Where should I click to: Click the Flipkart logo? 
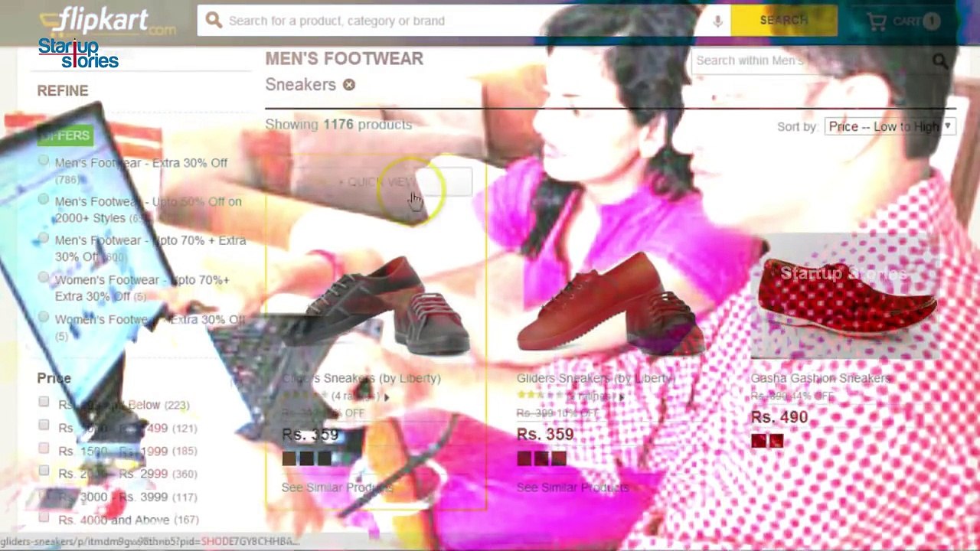tap(107, 21)
